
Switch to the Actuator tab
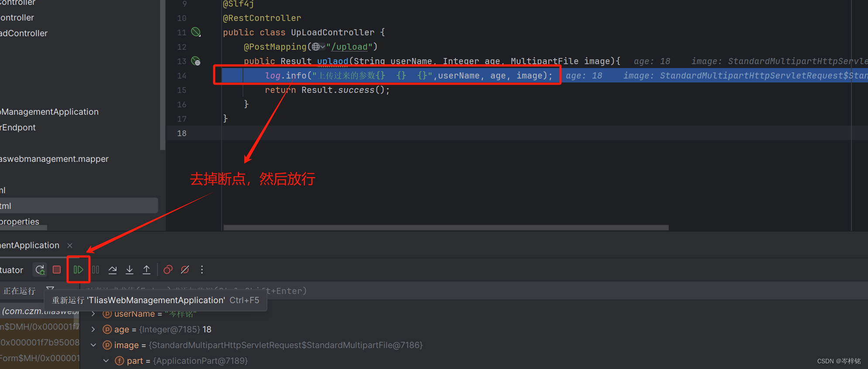click(x=12, y=270)
